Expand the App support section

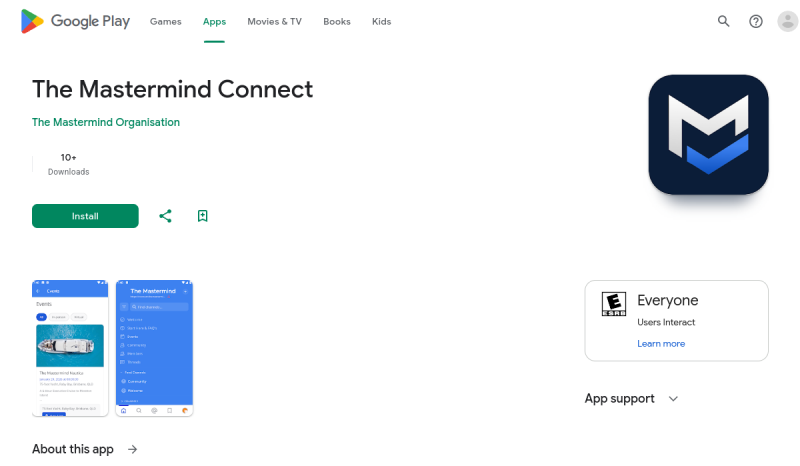click(x=632, y=399)
